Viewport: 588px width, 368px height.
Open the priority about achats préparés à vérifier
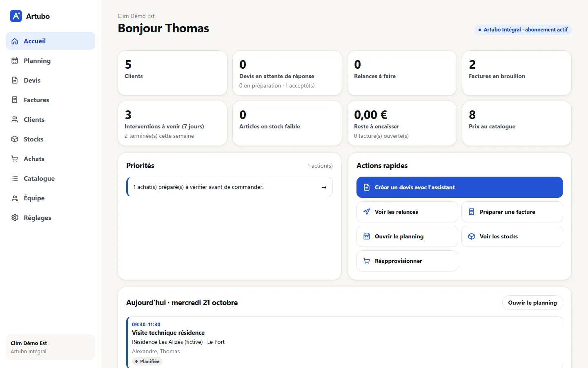(x=229, y=187)
